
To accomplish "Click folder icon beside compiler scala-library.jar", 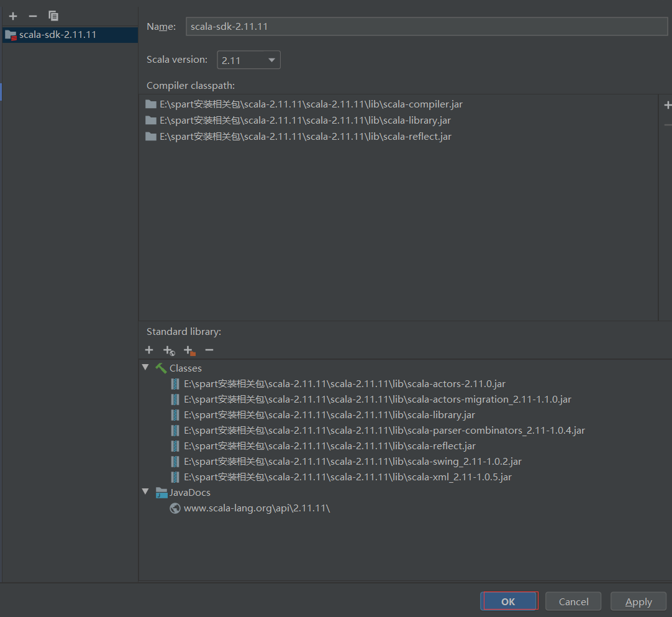I will (151, 121).
